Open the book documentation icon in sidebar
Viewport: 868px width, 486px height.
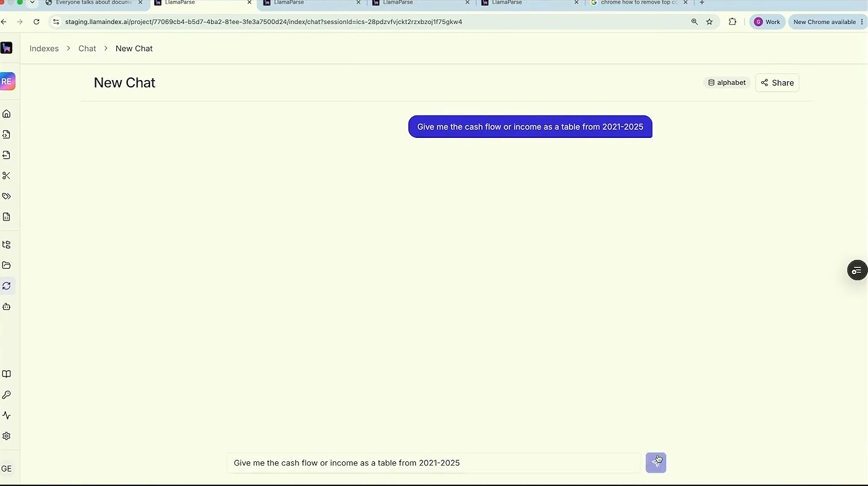(7, 374)
